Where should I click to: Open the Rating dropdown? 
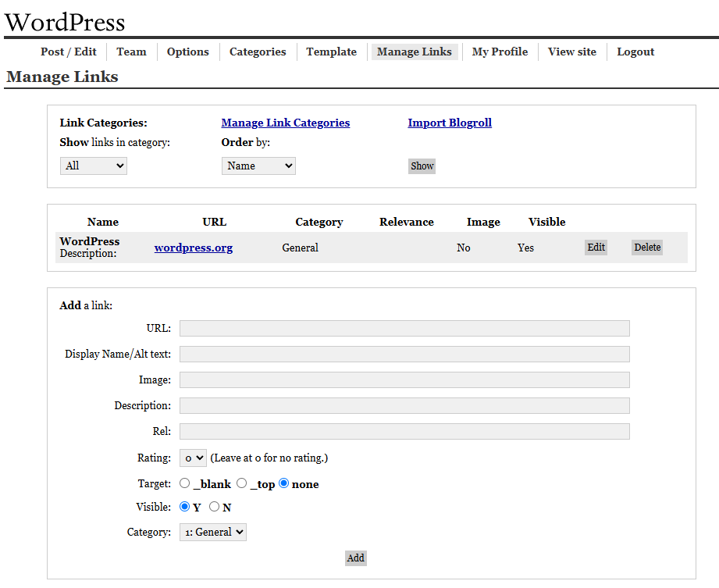(x=193, y=458)
